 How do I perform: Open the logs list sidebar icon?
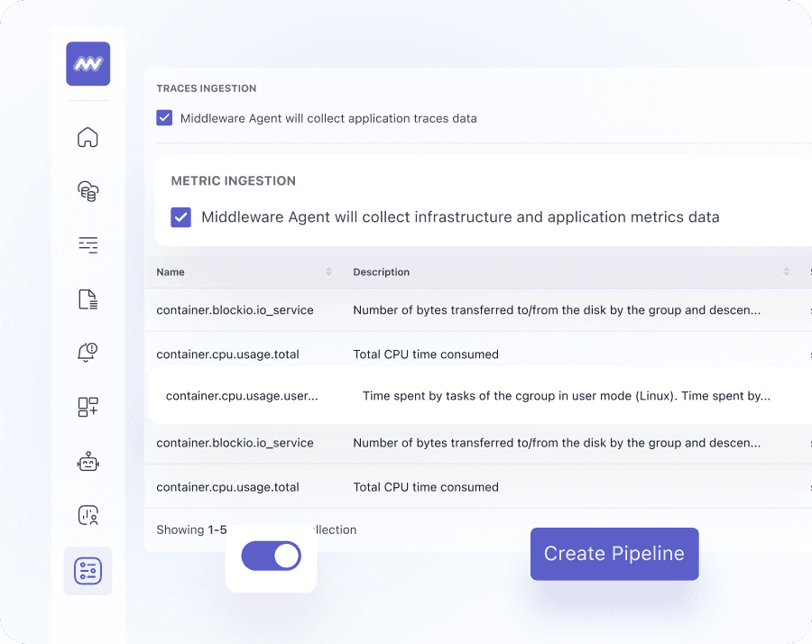coord(88,244)
